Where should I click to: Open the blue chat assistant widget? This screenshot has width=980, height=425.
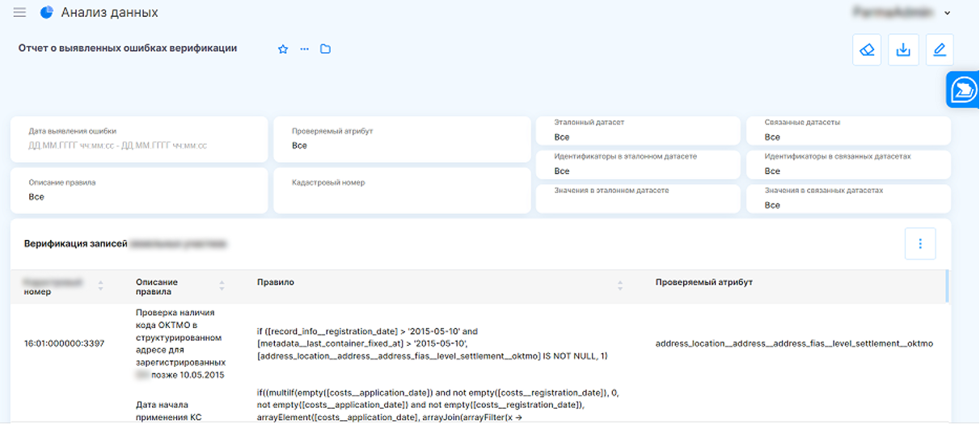(963, 89)
